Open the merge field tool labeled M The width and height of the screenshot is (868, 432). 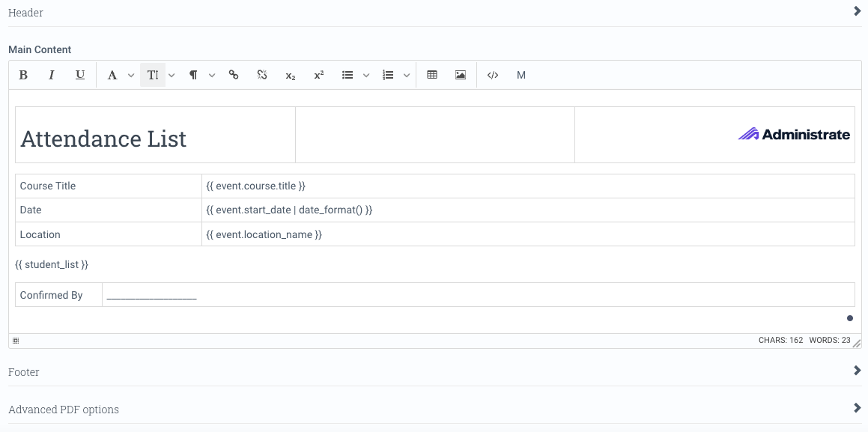521,75
